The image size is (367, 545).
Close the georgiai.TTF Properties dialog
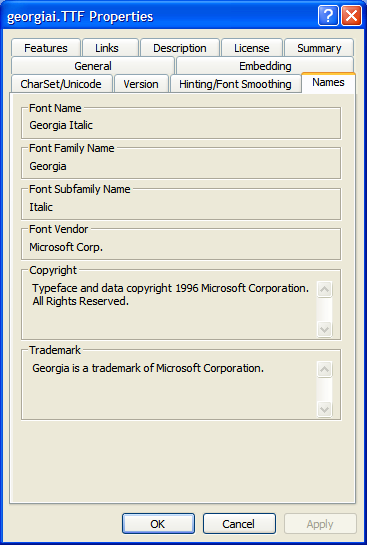[x=351, y=16]
